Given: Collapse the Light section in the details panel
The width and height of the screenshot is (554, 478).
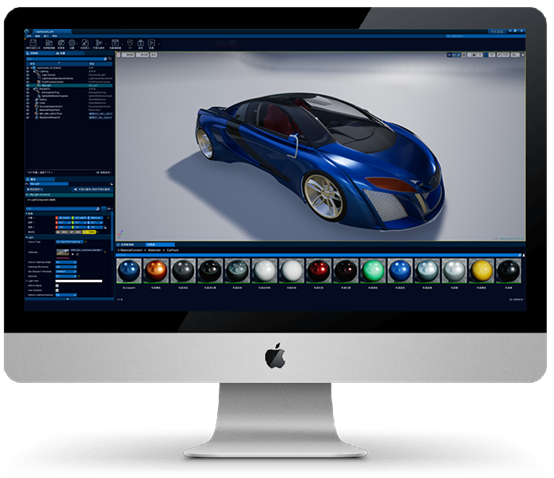Looking at the screenshot, I should [x=26, y=237].
